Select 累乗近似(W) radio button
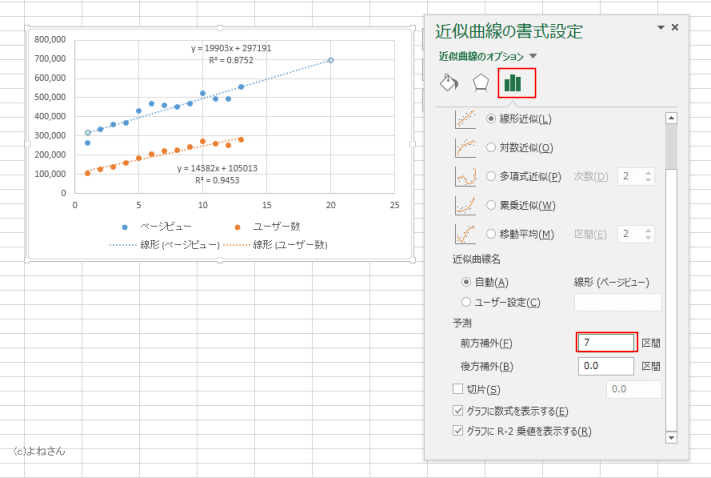711x478 pixels. pos(491,205)
